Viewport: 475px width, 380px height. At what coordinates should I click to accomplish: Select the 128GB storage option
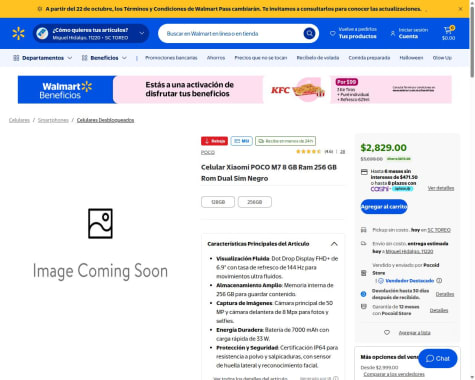pos(218,202)
